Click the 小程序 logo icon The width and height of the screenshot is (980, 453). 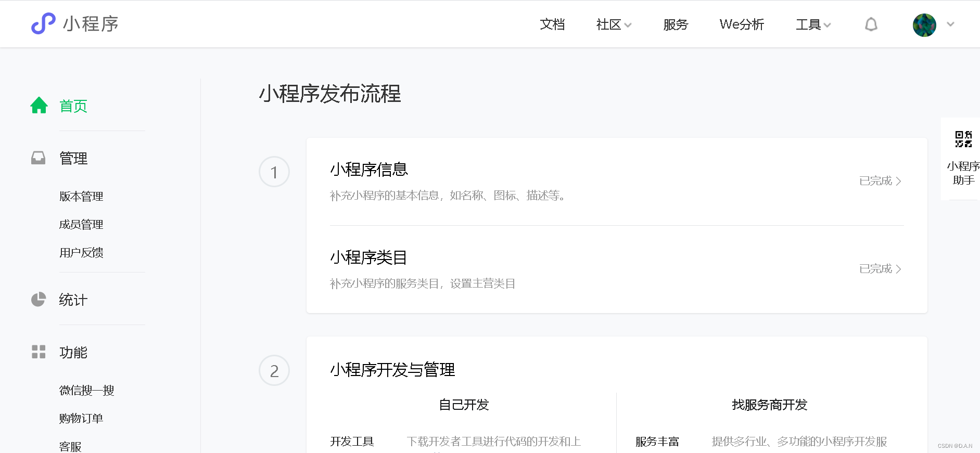pyautogui.click(x=43, y=24)
